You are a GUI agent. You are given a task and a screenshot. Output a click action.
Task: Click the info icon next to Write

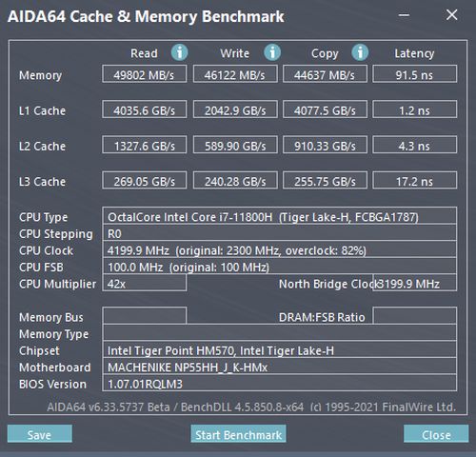pos(272,52)
